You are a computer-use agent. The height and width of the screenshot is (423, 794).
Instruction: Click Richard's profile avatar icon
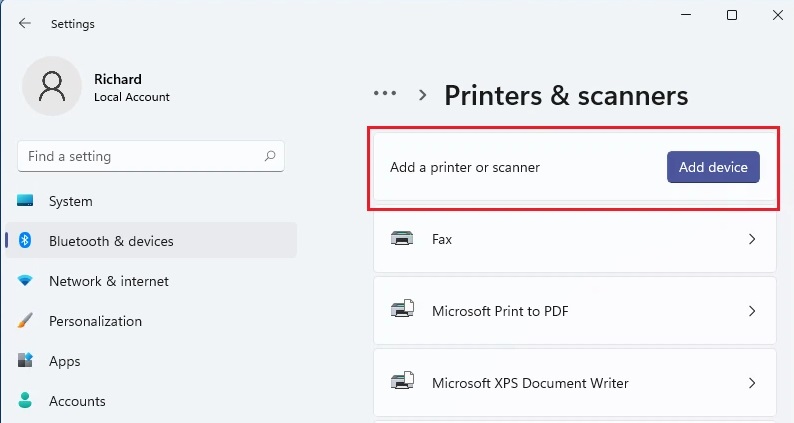[50, 86]
